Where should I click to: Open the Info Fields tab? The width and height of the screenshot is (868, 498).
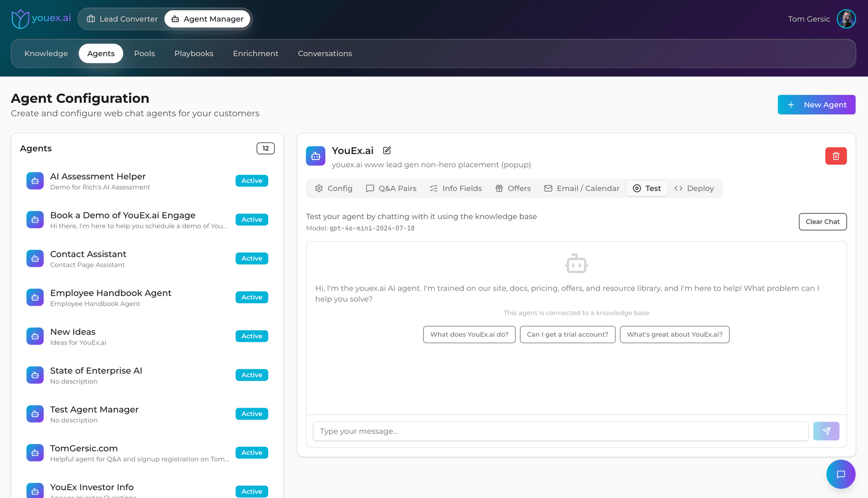[x=456, y=188]
